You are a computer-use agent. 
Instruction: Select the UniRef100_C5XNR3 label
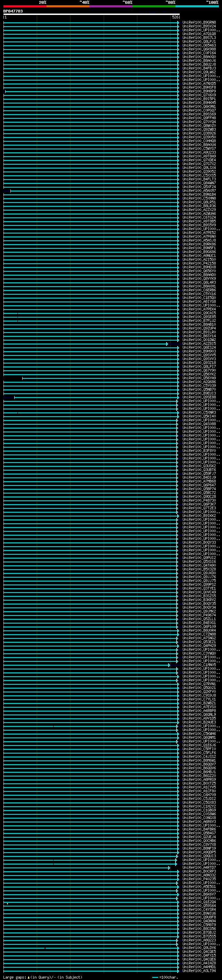point(199,412)
